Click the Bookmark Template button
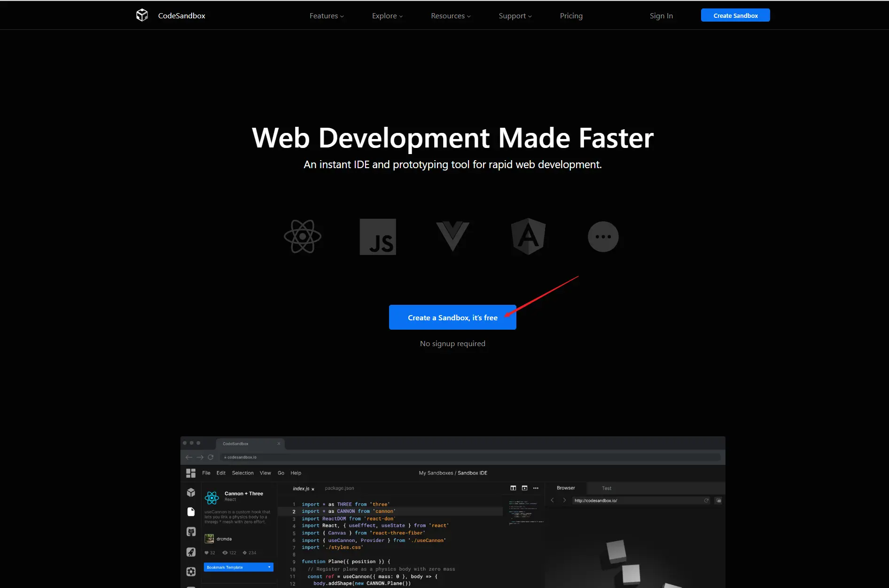 tap(239, 567)
